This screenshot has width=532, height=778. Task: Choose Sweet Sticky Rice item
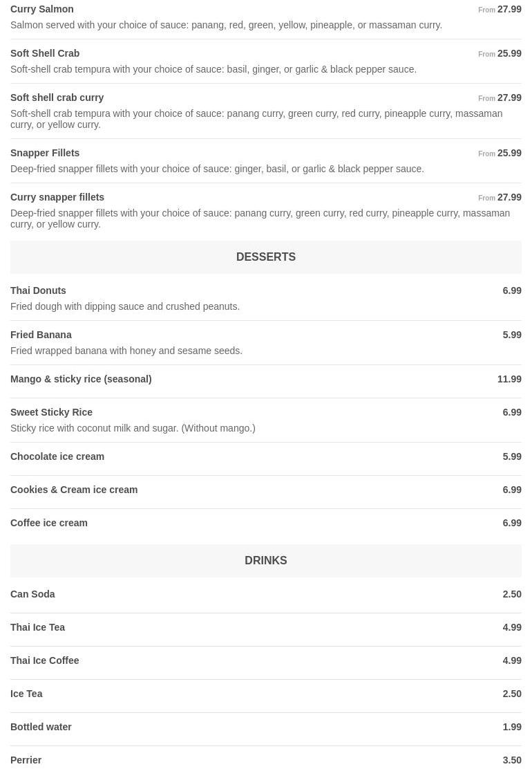coord(52,412)
